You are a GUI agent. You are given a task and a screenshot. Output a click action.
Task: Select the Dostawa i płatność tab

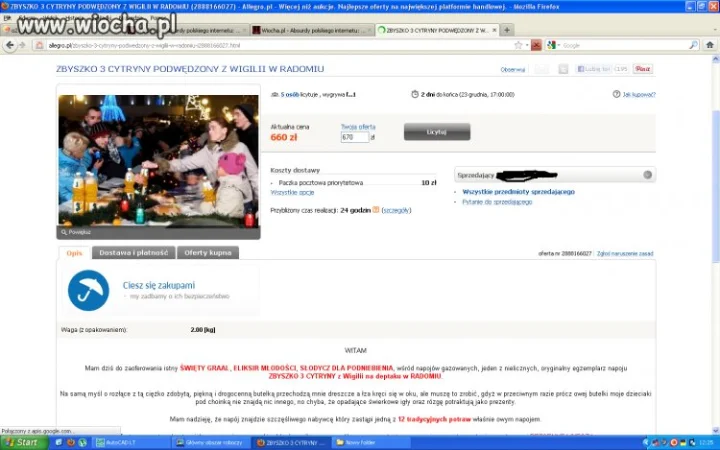134,253
